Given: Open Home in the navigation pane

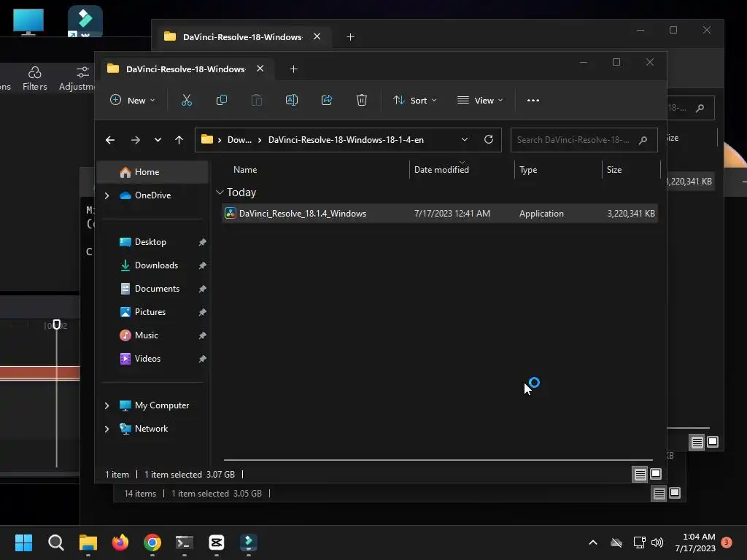Looking at the screenshot, I should click(153, 172).
